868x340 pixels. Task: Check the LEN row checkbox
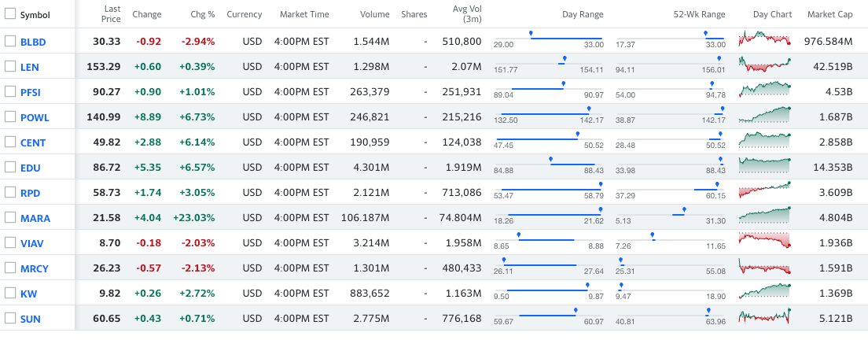coord(10,66)
